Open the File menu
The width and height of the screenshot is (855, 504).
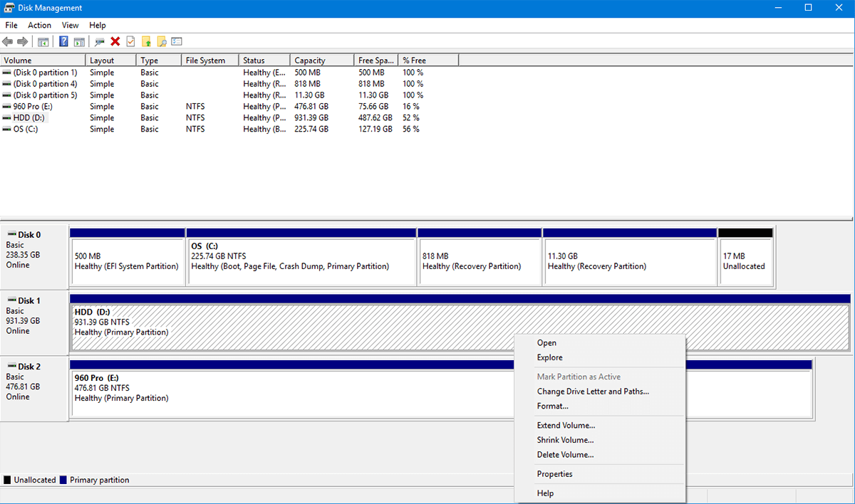(11, 25)
